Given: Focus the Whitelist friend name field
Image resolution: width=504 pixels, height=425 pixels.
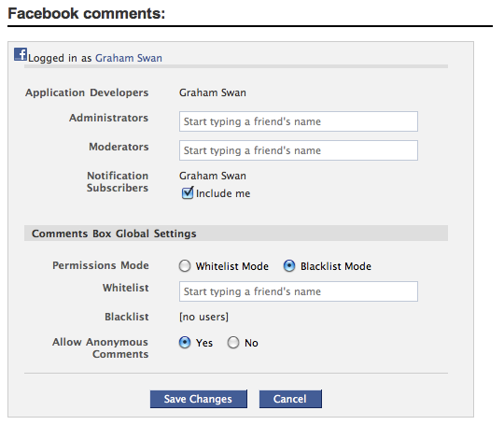Looking at the screenshot, I should pyautogui.click(x=299, y=291).
